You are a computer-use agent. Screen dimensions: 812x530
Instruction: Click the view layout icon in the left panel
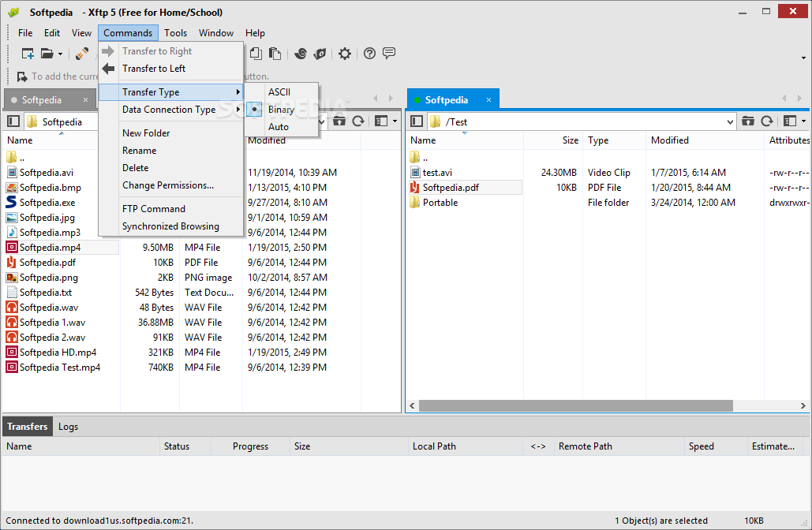[x=382, y=121]
